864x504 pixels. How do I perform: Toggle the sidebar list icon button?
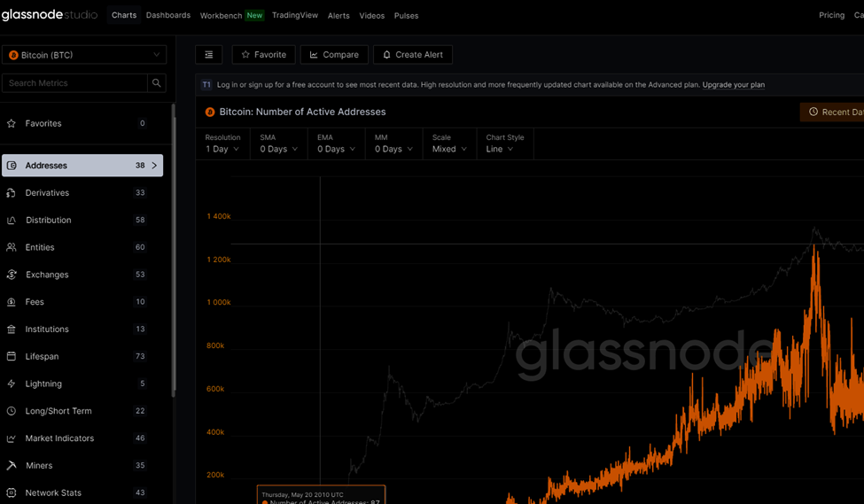209,55
